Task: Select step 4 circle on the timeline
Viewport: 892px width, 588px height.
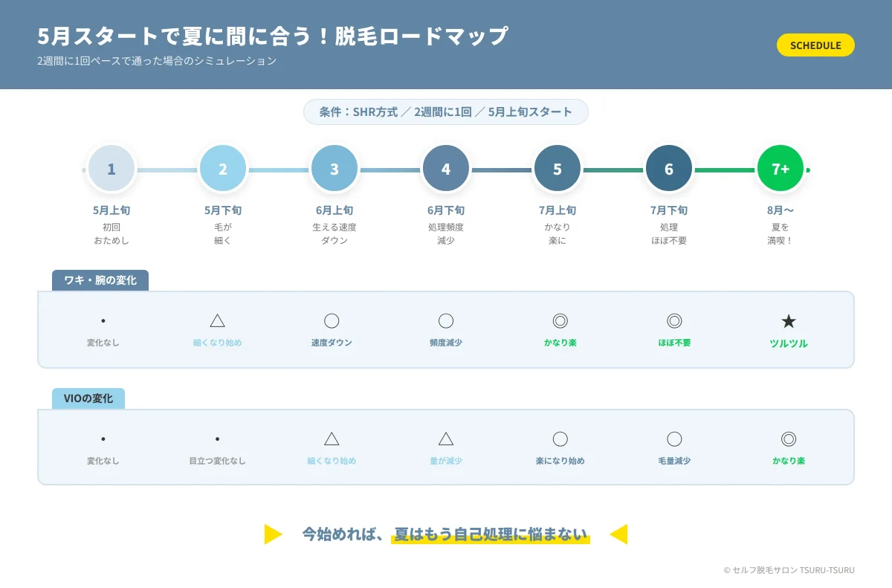Action: [446, 169]
